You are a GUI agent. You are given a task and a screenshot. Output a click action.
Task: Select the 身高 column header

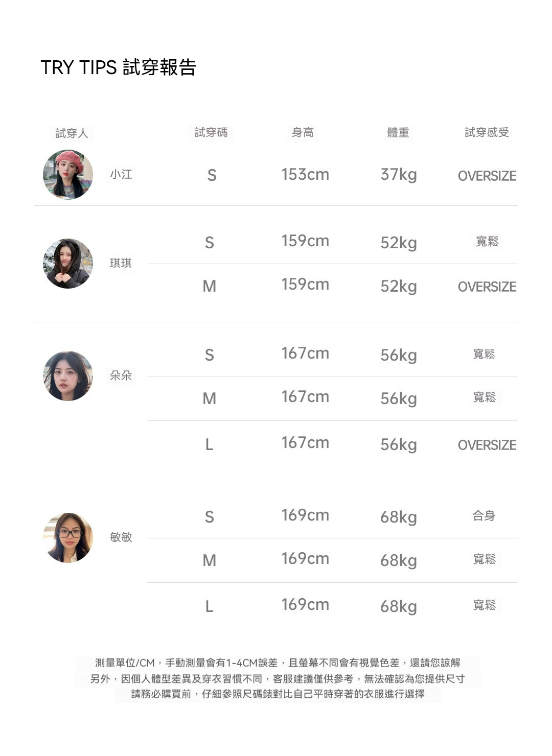[303, 133]
